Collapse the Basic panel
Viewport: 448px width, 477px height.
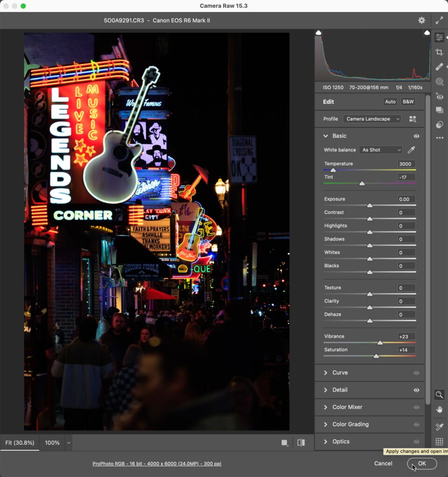click(326, 136)
